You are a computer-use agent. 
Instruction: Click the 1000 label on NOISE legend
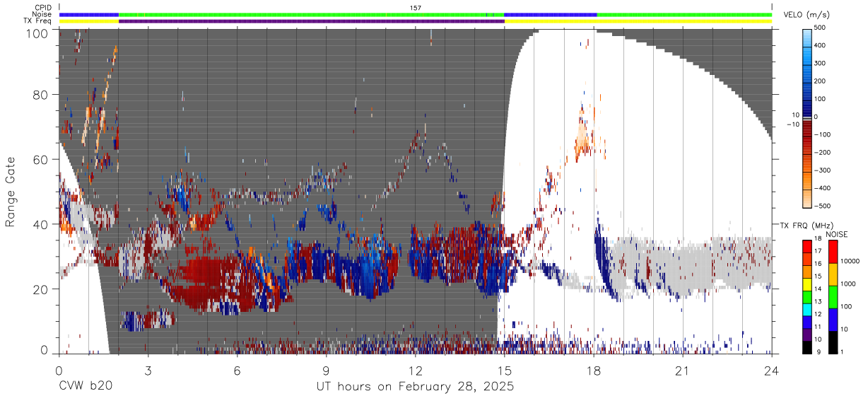(x=848, y=285)
